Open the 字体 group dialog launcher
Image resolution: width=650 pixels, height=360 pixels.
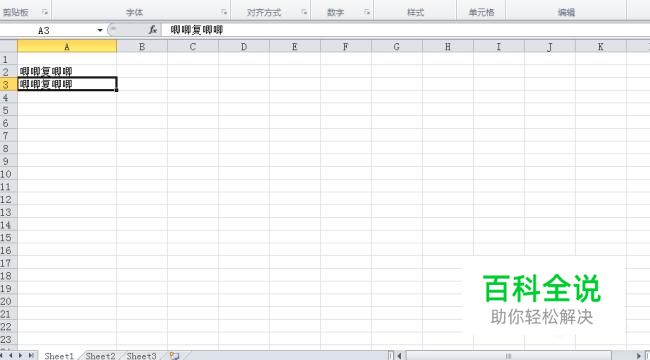[224, 12]
